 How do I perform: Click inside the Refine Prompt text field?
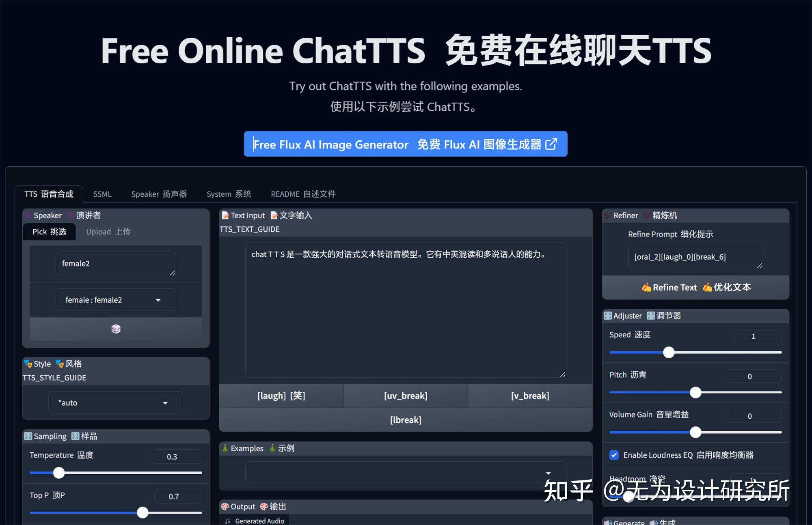click(x=695, y=257)
